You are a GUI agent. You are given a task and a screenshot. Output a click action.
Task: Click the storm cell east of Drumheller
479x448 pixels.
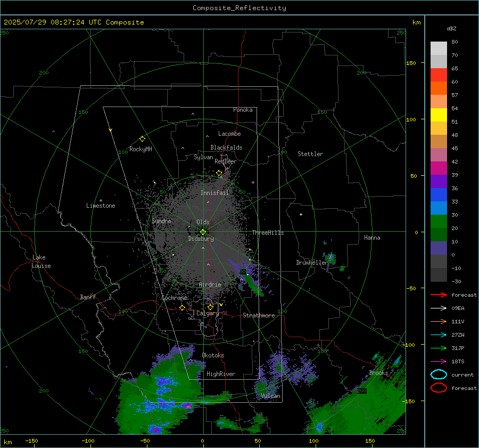tap(330, 258)
